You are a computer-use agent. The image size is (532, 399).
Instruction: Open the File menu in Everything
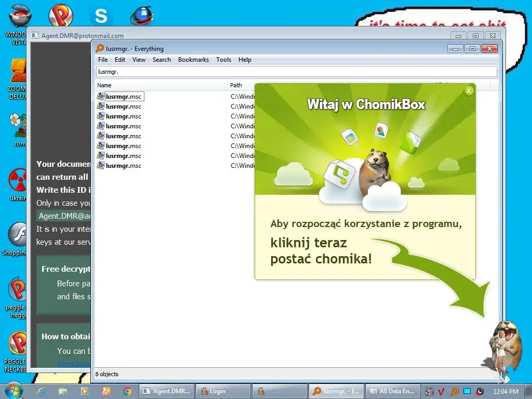click(x=103, y=60)
